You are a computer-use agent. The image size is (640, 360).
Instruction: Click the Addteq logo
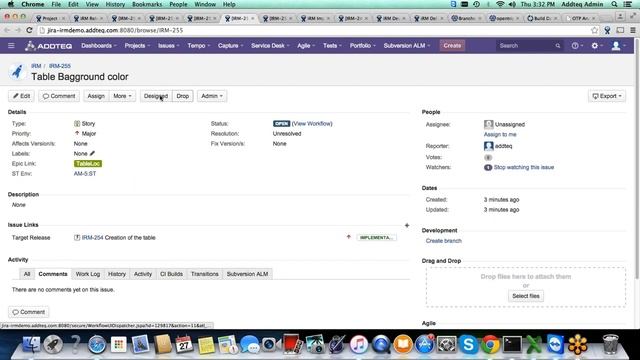(x=49, y=46)
